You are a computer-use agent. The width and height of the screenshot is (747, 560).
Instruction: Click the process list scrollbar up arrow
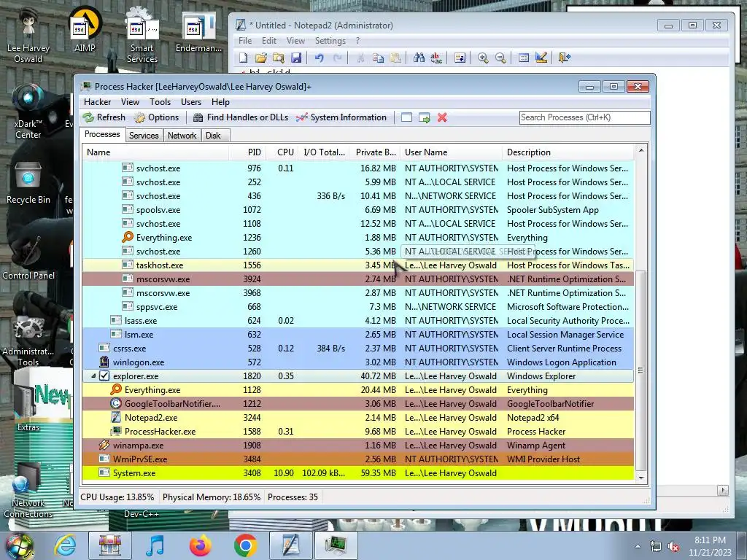(641, 150)
